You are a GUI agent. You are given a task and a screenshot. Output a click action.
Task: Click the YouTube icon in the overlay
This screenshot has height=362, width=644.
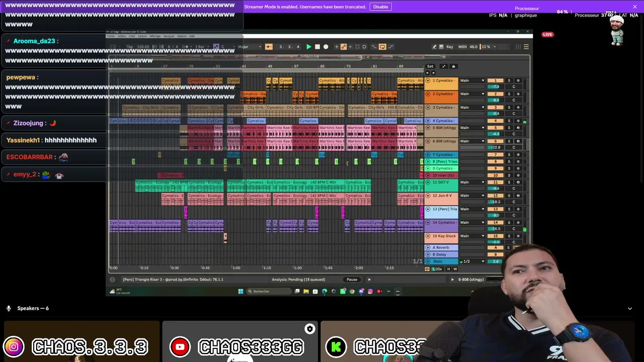[180, 347]
